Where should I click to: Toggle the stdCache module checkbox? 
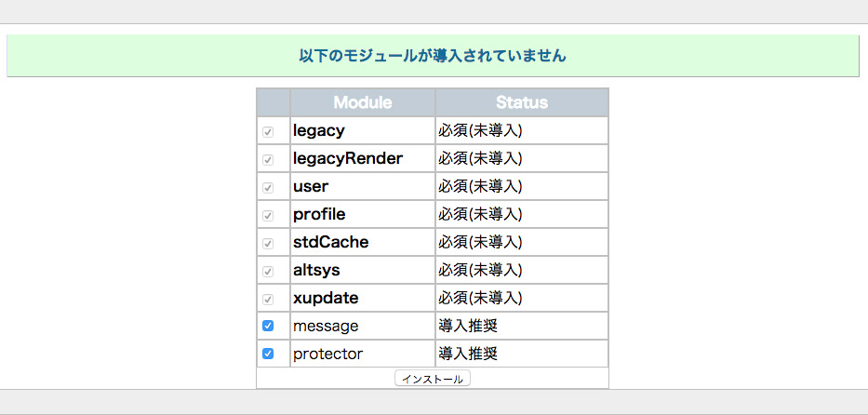pos(268,243)
